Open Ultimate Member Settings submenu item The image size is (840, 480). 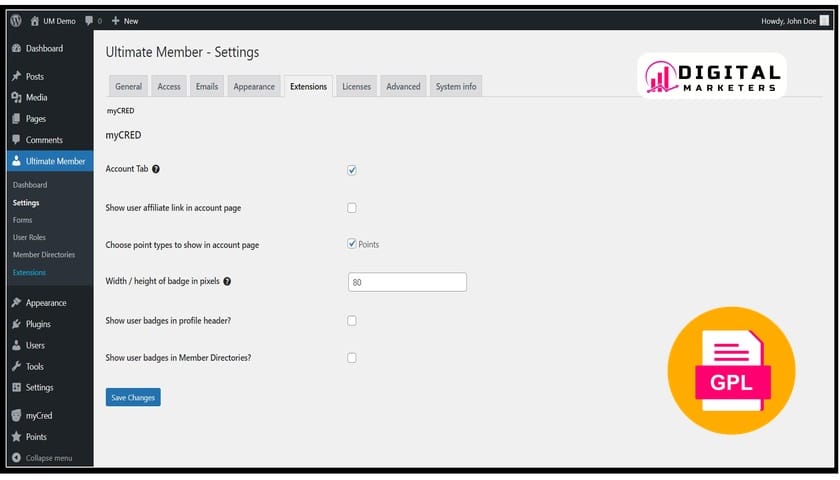coord(26,203)
